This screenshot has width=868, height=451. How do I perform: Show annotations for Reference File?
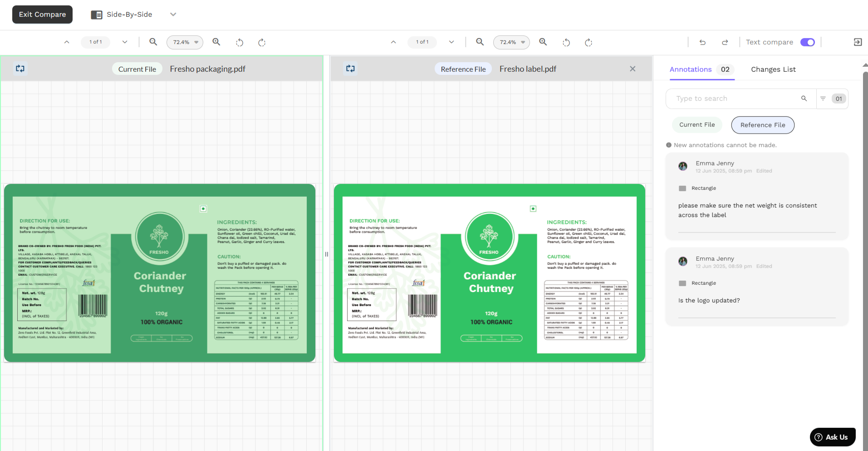(x=763, y=125)
